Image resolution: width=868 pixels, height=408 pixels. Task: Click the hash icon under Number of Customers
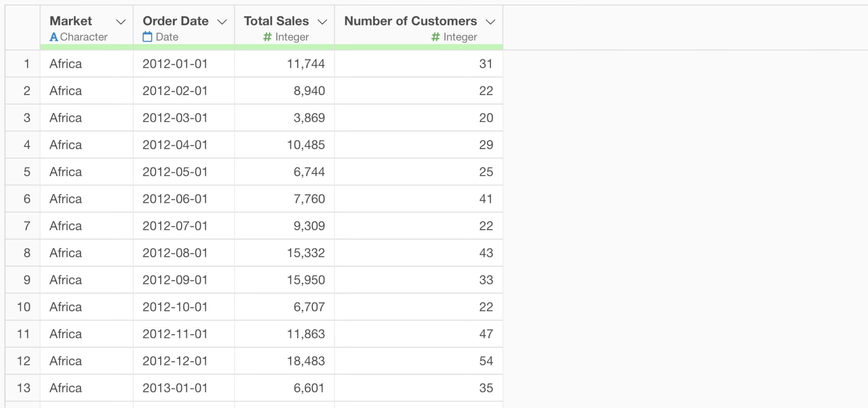[x=435, y=37]
